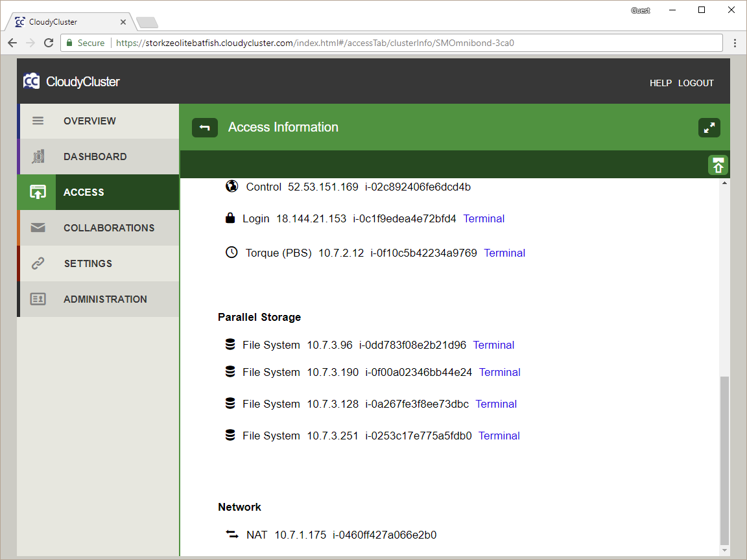The image size is (747, 560).
Task: Click the Overview hamburger icon
Action: (x=38, y=121)
